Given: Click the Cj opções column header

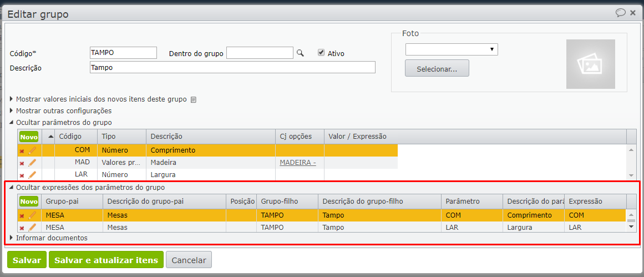Looking at the screenshot, I should point(300,136).
